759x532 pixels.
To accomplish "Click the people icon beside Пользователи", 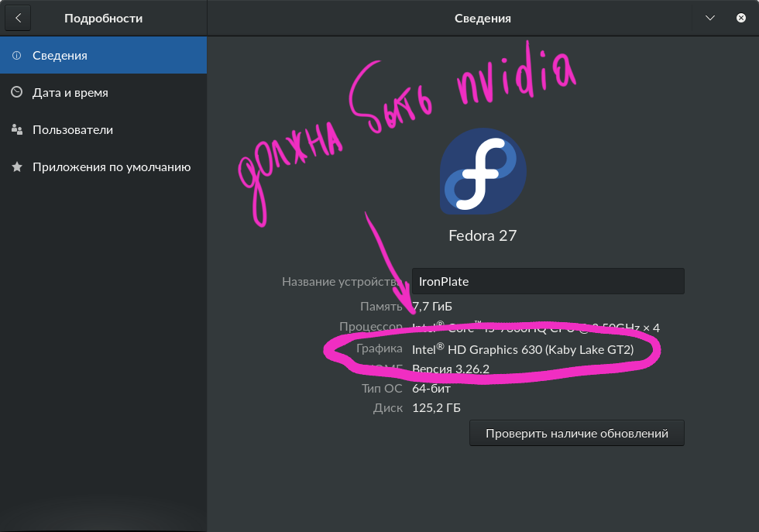I will 17,129.
